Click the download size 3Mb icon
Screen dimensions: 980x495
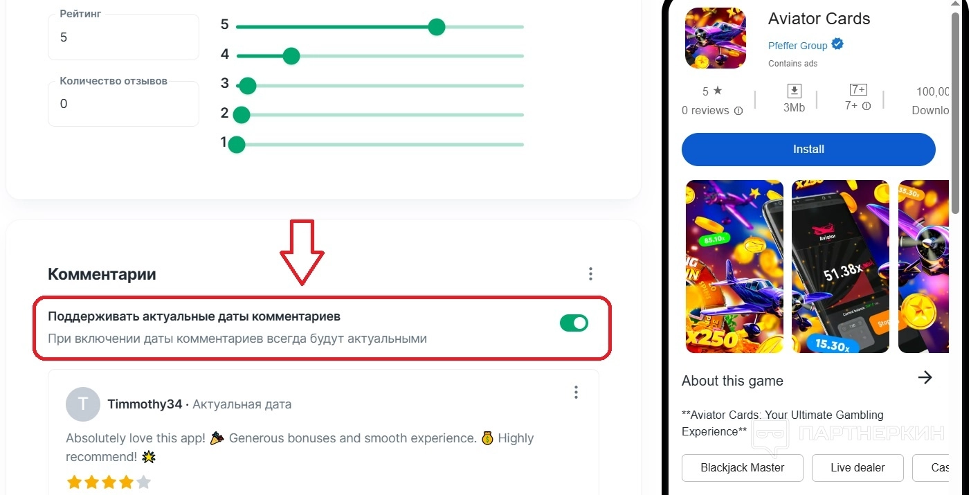click(x=794, y=91)
